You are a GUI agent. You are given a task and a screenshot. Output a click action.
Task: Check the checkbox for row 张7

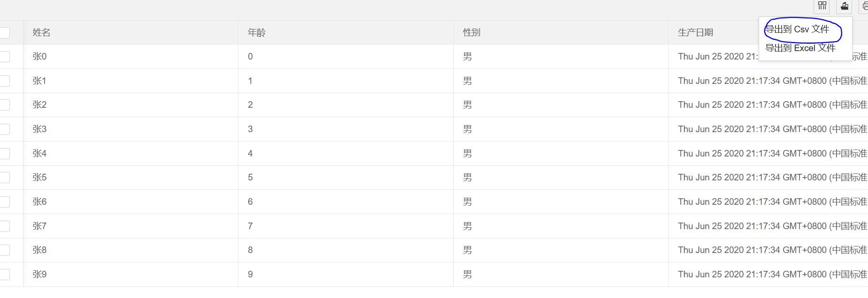(6, 225)
